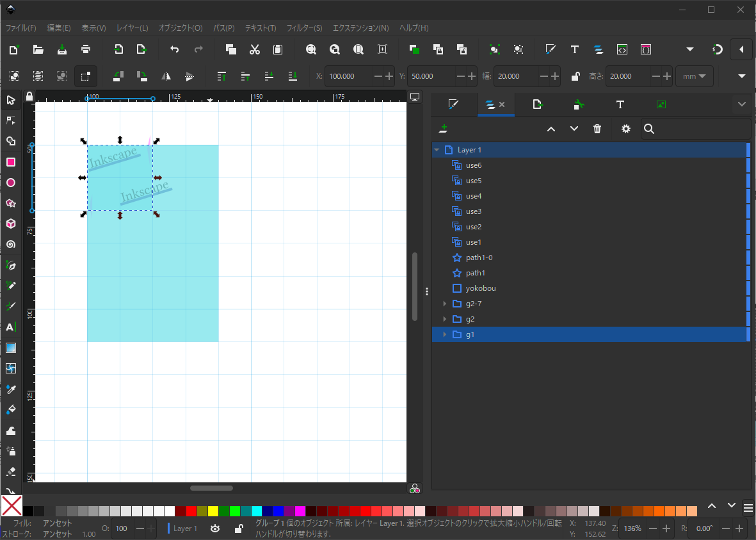
Task: Select the Paint bucket tool
Action: pyautogui.click(x=11, y=410)
